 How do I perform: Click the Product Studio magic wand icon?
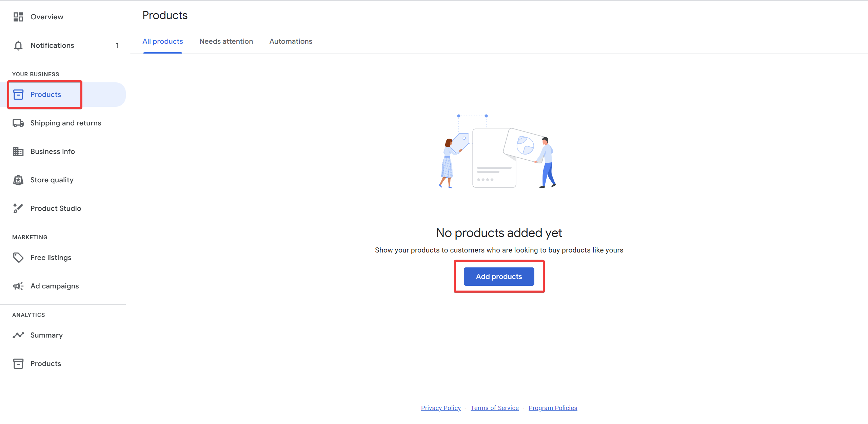[x=18, y=208]
